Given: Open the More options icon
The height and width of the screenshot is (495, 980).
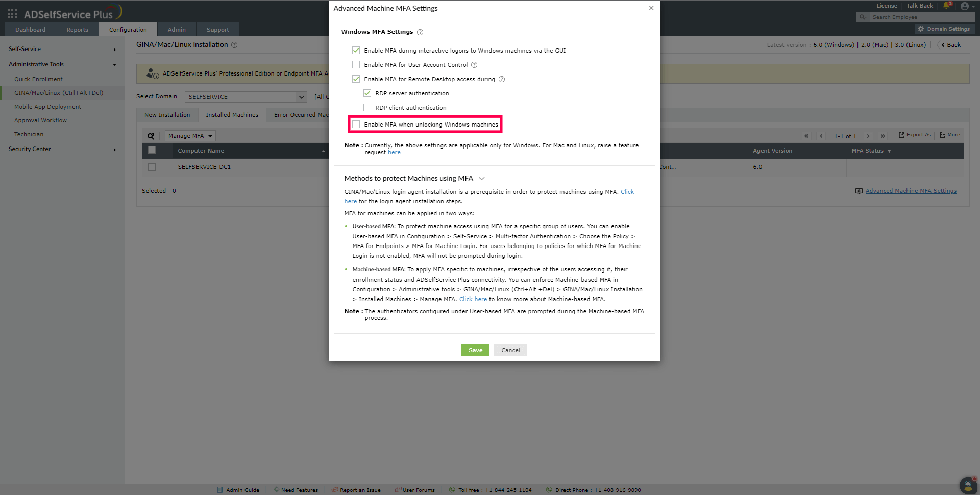Looking at the screenshot, I should point(942,135).
